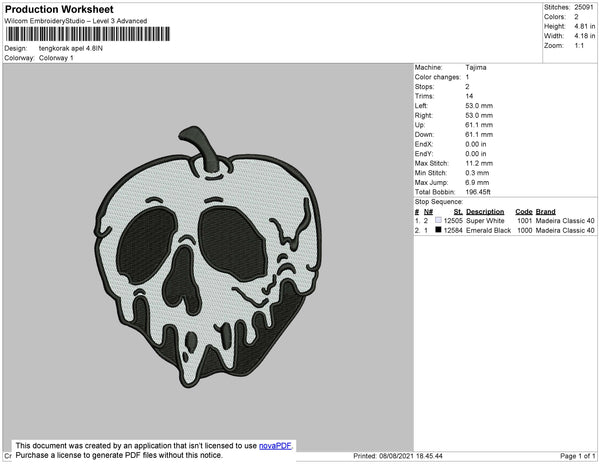Click the Machine value 'Tajima'
The width and height of the screenshot is (600, 464).
(476, 67)
